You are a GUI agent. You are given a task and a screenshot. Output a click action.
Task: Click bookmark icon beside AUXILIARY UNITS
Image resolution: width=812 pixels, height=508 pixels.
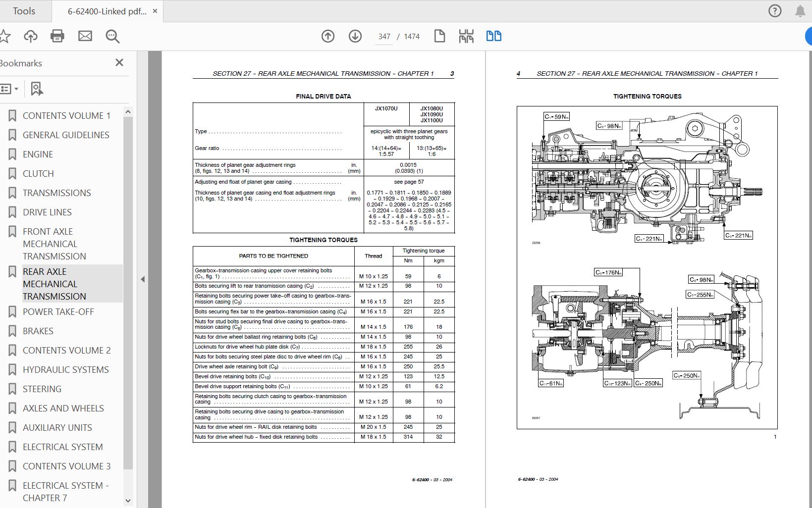(x=12, y=428)
